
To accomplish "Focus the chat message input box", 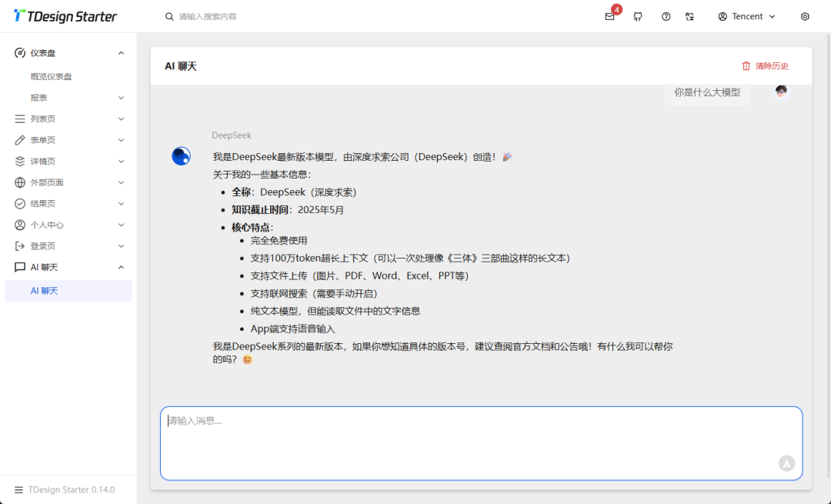I will [481, 443].
